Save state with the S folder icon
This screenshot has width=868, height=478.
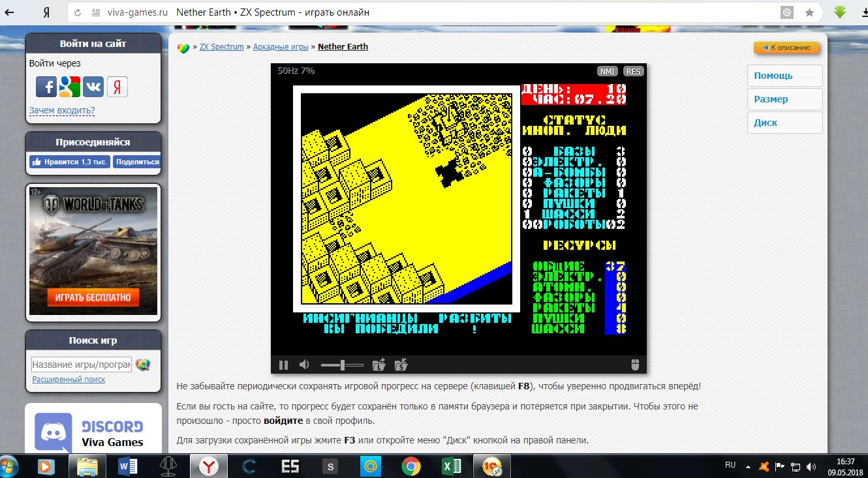401,365
